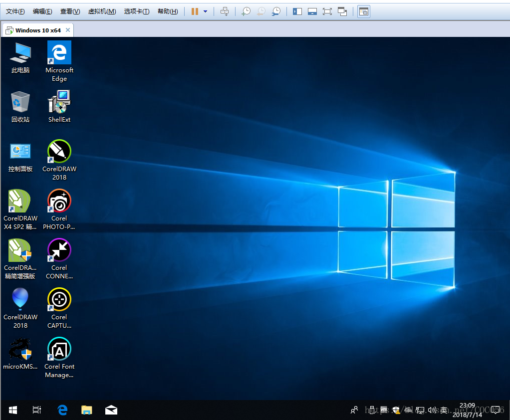Select the Corel Font Manager shortcut
Screen dimensions: 510x420
click(59, 358)
